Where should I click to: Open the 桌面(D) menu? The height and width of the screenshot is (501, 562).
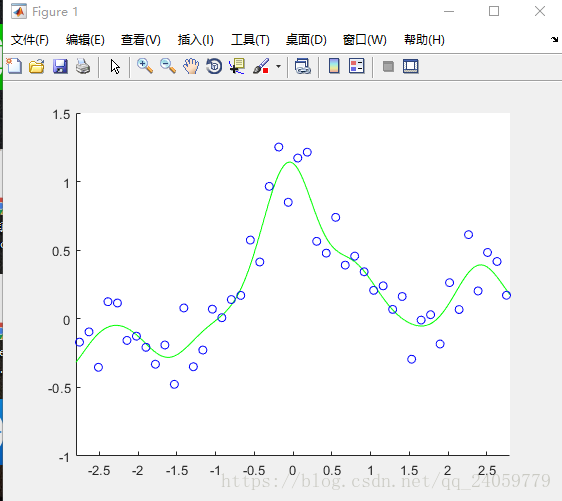point(306,40)
